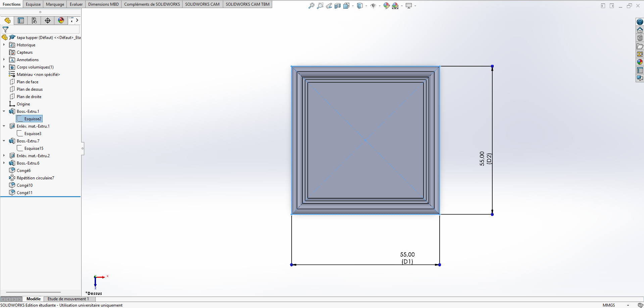Open the DimXpertManager crosshair tab
Image resolution: width=644 pixels, height=308 pixels.
click(x=48, y=20)
